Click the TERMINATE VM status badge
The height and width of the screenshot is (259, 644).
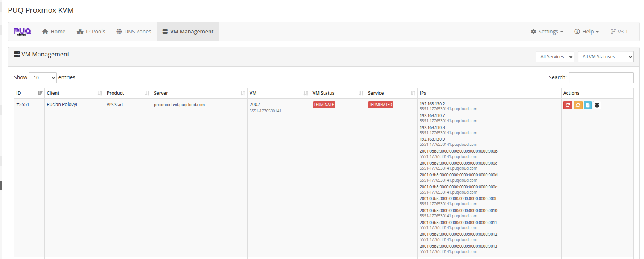click(x=324, y=105)
